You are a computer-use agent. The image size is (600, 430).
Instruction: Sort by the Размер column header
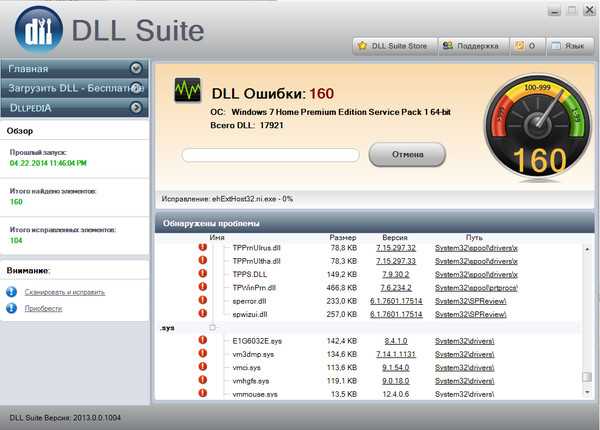coord(342,238)
